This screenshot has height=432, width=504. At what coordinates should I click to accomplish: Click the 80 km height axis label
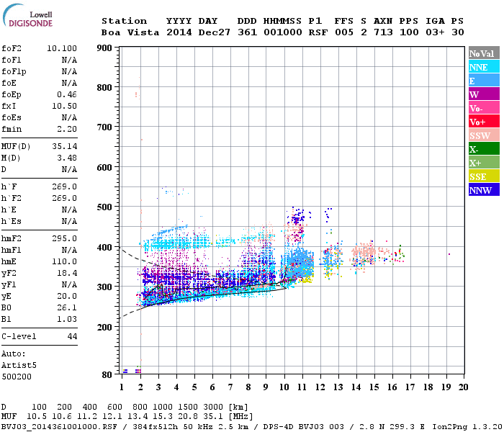pyautogui.click(x=107, y=374)
